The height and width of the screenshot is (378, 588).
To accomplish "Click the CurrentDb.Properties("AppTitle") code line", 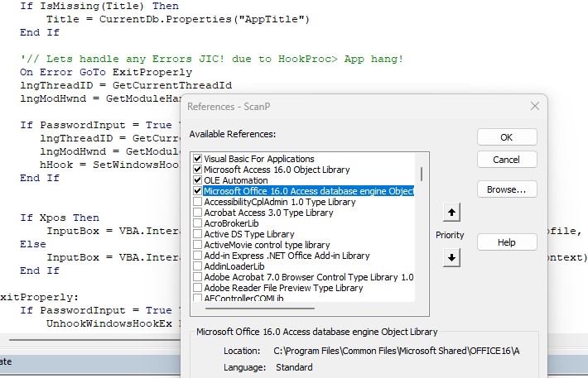I will tap(178, 19).
